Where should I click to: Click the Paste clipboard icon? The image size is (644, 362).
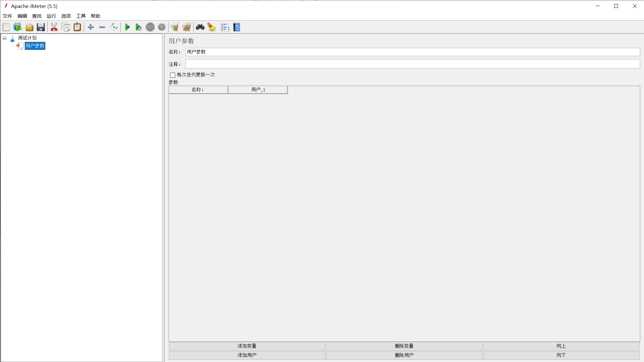tap(77, 27)
